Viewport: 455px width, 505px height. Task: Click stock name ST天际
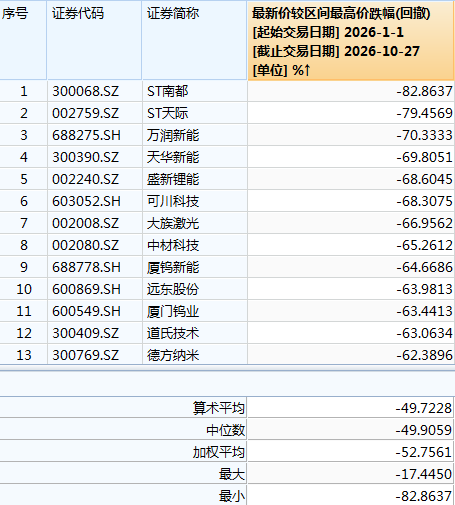coord(168,113)
